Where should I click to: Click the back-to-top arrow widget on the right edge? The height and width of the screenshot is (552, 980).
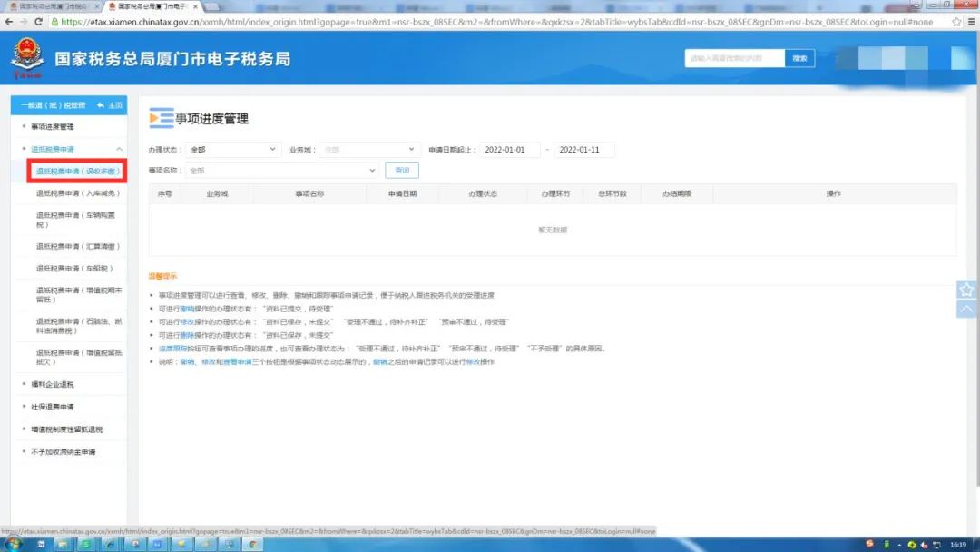point(966,309)
